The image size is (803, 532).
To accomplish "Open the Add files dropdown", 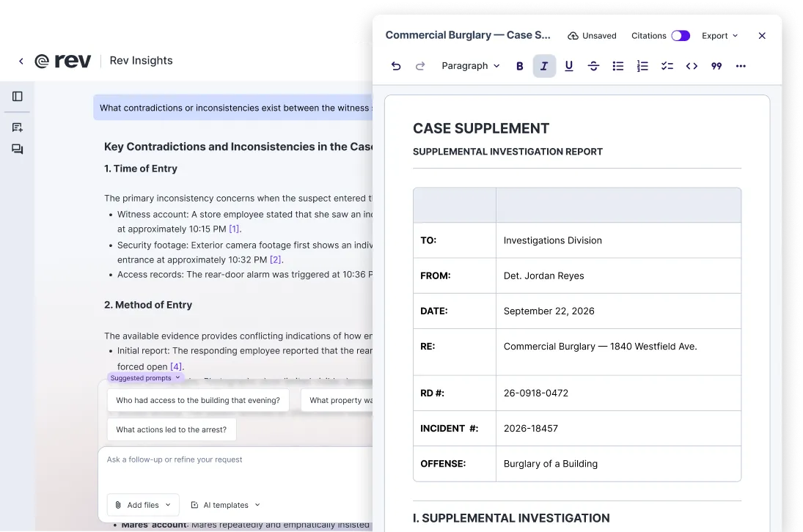I will [x=144, y=505].
